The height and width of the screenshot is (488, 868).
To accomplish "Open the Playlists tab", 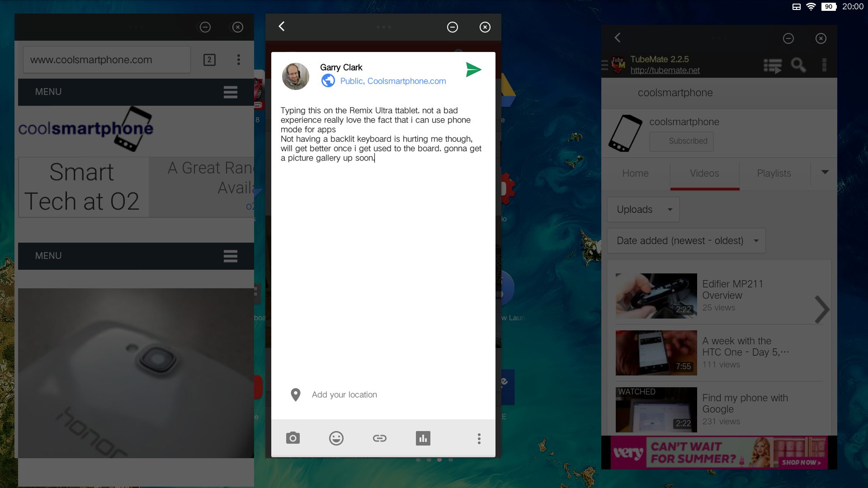I will tap(774, 174).
